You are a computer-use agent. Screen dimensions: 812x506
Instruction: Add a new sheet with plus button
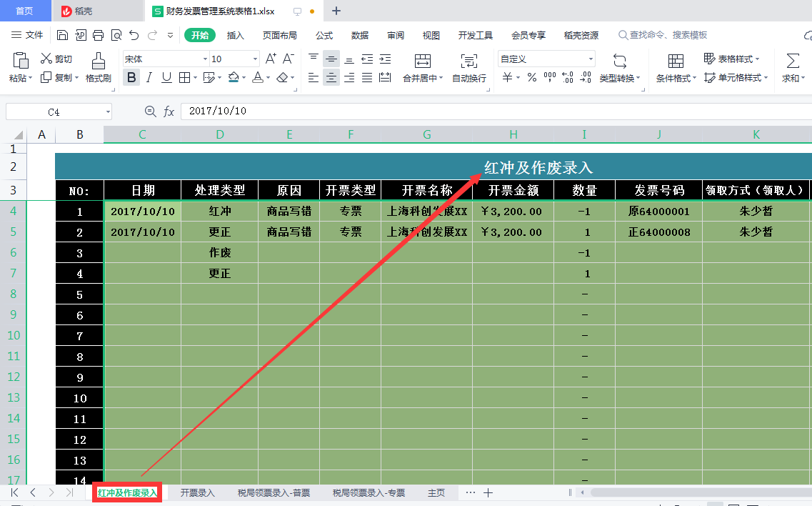(x=488, y=492)
